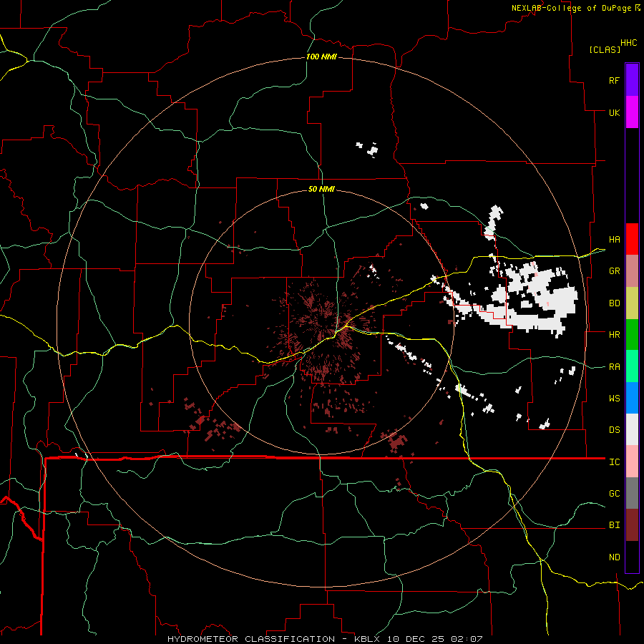The image size is (644, 644).
Task: Click the RA legend label
Action: click(x=615, y=367)
